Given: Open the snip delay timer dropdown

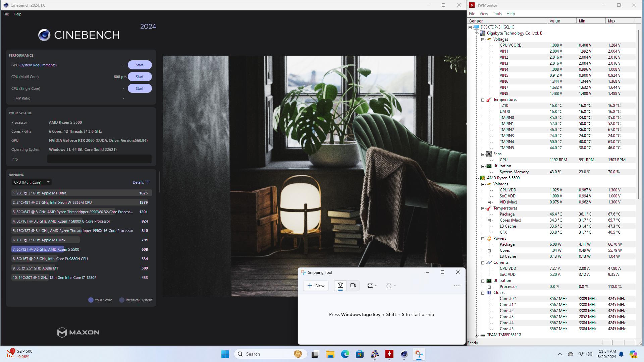Looking at the screenshot, I should [391, 286].
